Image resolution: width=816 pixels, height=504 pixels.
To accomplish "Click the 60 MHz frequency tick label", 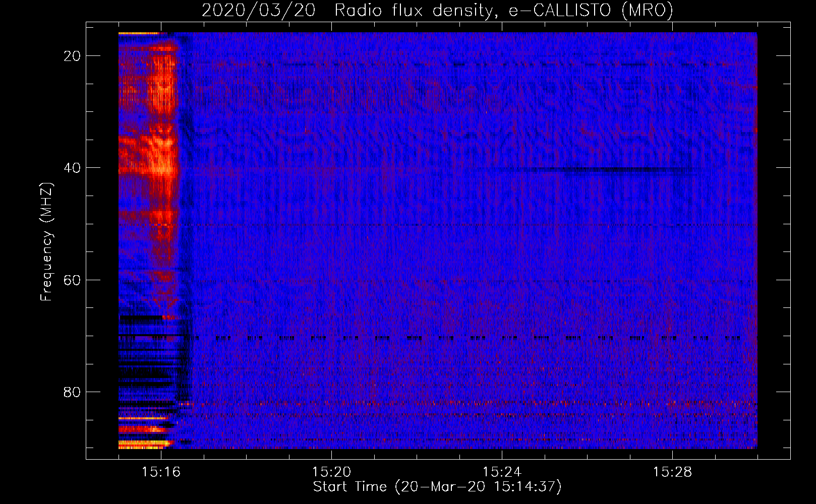I will click(x=72, y=280).
